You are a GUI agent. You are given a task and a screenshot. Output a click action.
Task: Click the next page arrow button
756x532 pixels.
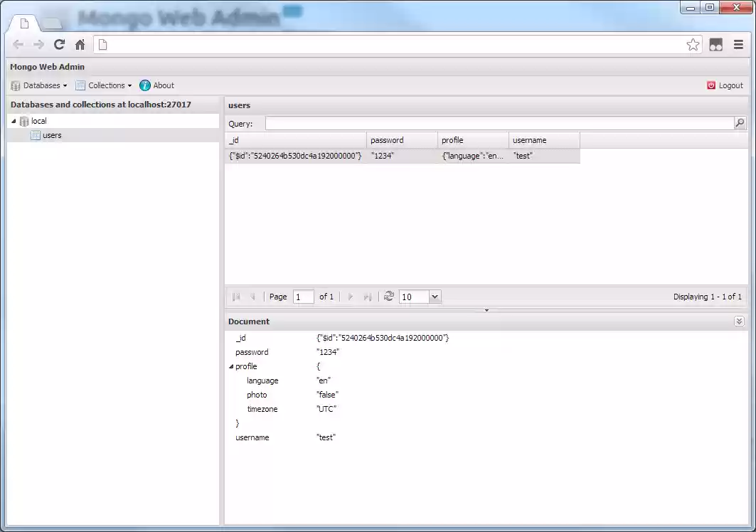tap(350, 297)
